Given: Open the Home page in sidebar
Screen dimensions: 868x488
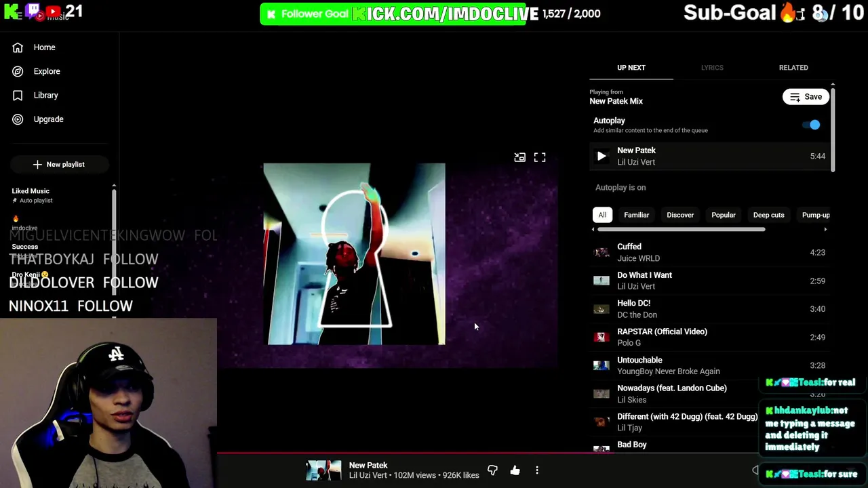Looking at the screenshot, I should click(x=44, y=47).
